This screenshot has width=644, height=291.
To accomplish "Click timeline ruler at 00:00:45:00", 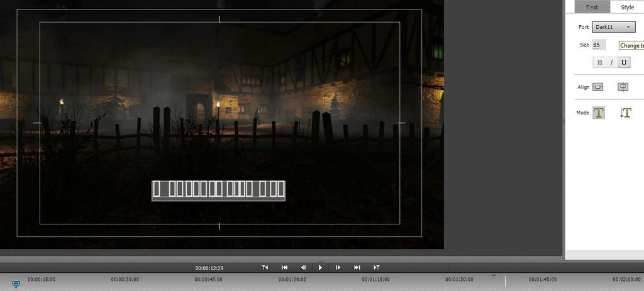I will point(208,280).
